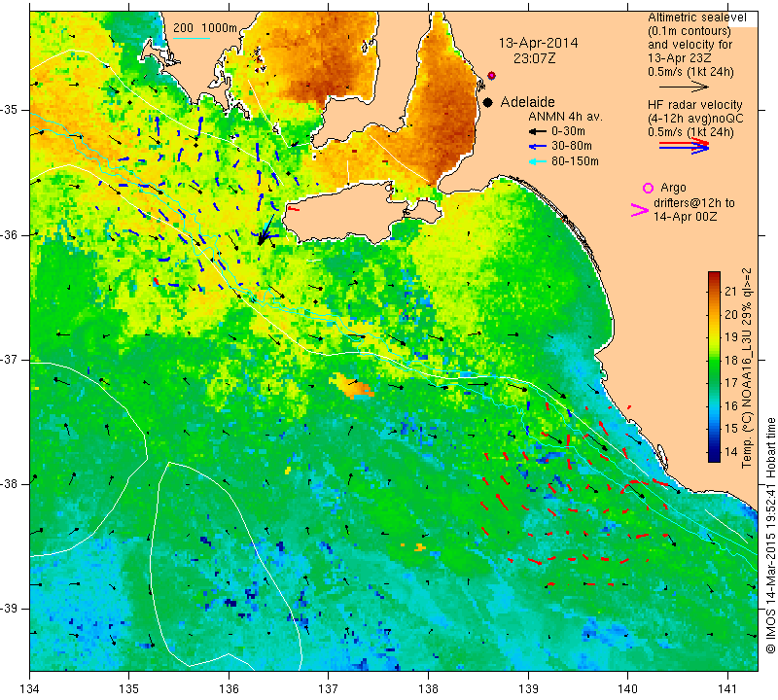778x700 pixels.
Task: Click the orange warm patch near 137E 37S
Action: coord(353,386)
